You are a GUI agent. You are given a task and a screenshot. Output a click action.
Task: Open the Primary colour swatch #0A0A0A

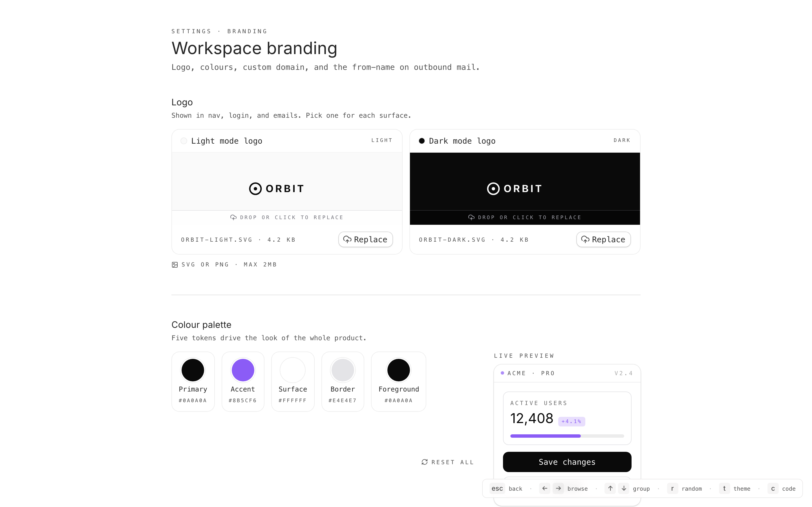[193, 370]
